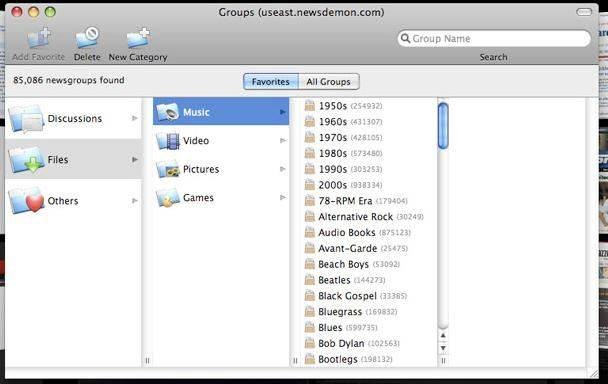Click the group icon beside 1990s
The width and height of the screenshot is (608, 384).
pos(309,169)
